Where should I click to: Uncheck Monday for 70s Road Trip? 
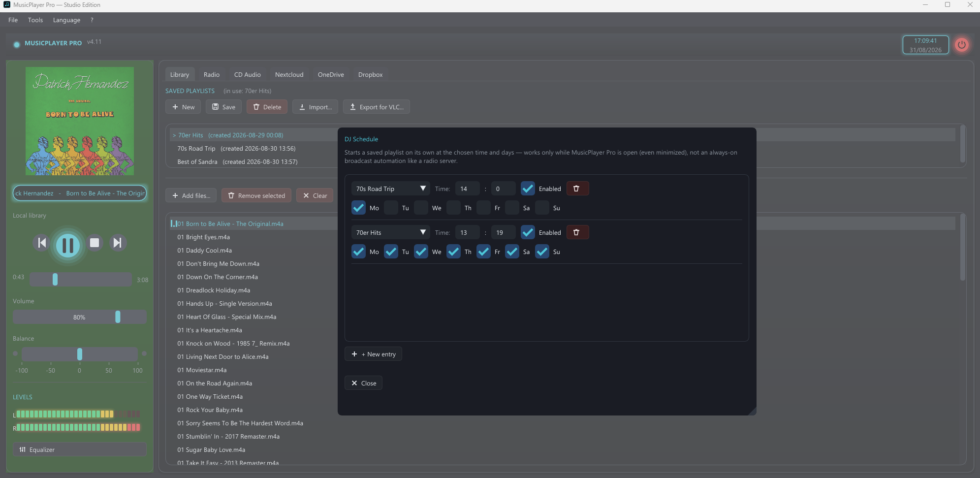pyautogui.click(x=358, y=208)
